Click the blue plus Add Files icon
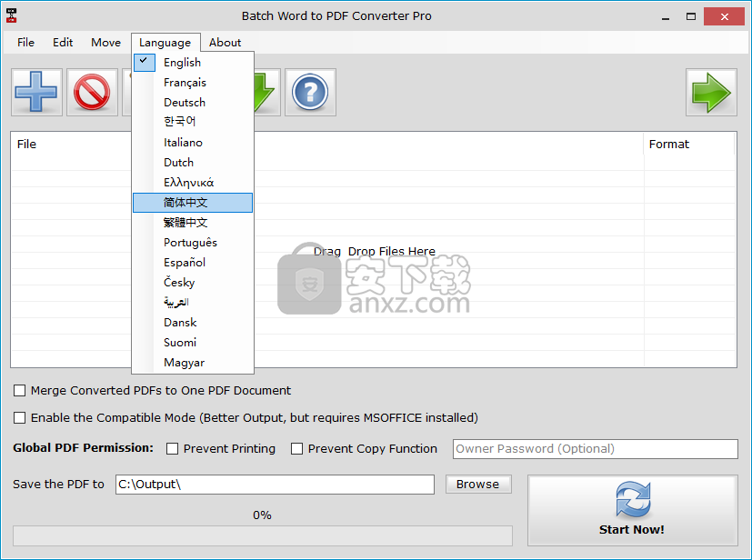 pos(36,92)
